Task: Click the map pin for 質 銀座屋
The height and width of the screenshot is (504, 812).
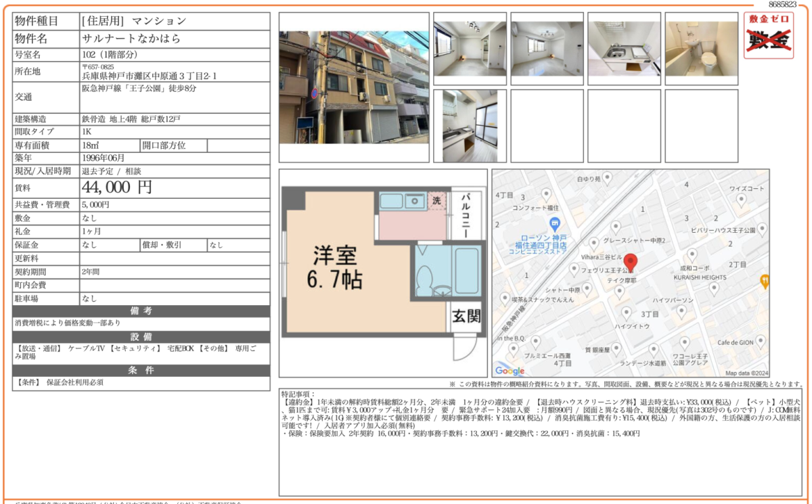Action: pos(618,350)
